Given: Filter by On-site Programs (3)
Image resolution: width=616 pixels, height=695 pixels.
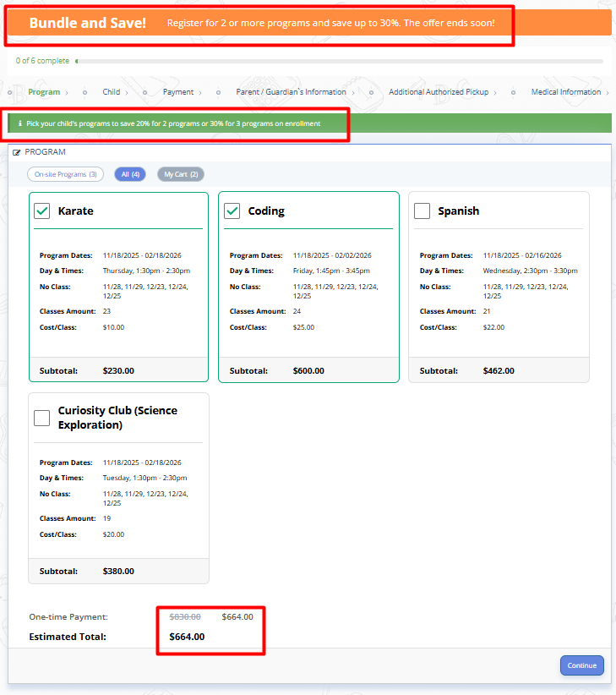Looking at the screenshot, I should coord(65,174).
